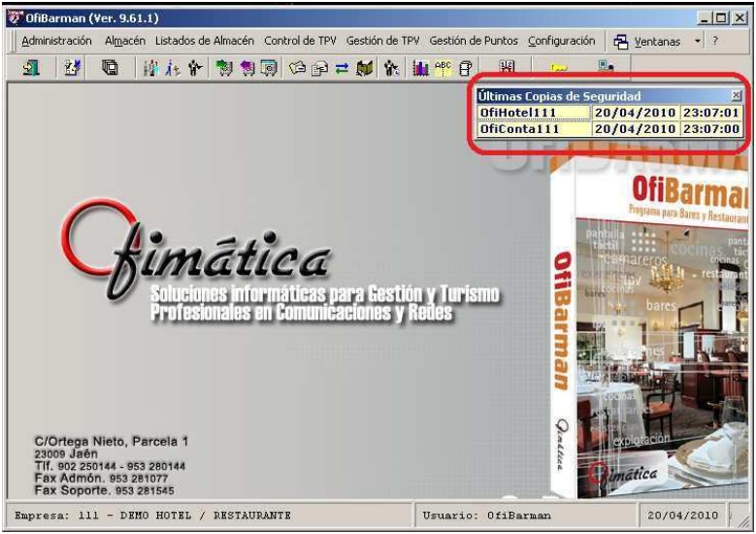
Task: Open the cart with gear box icon
Action: (x=269, y=69)
